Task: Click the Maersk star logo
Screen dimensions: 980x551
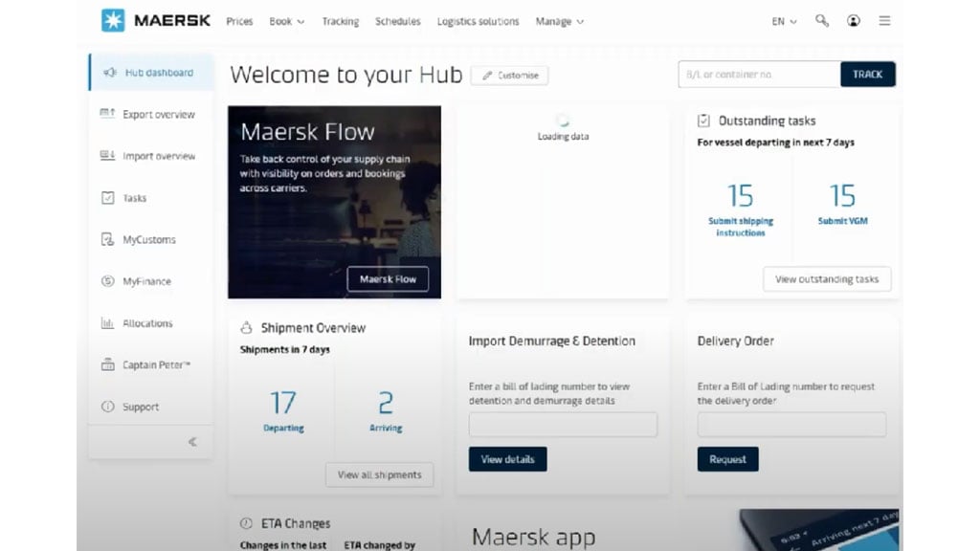Action: click(113, 21)
